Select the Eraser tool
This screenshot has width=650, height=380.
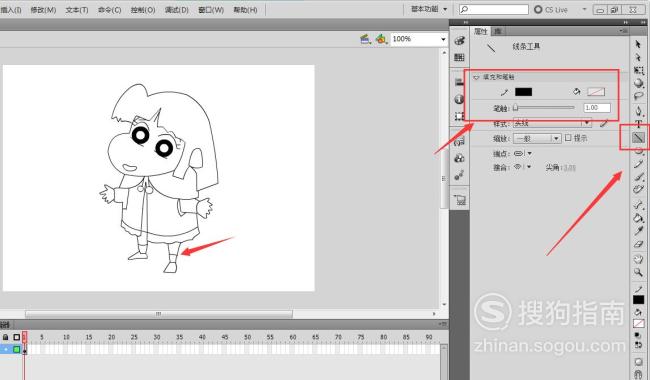click(638, 244)
